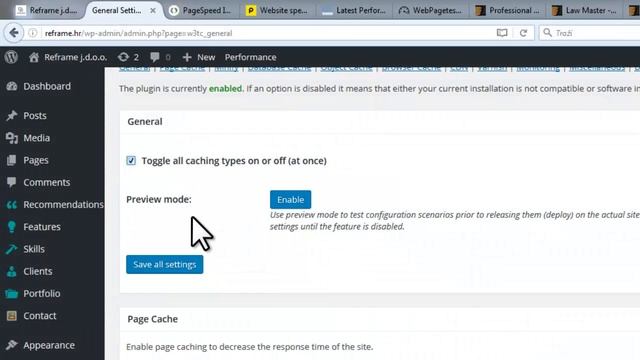640x360 pixels.
Task: Click the Features lightbulb icon
Action: click(12, 227)
